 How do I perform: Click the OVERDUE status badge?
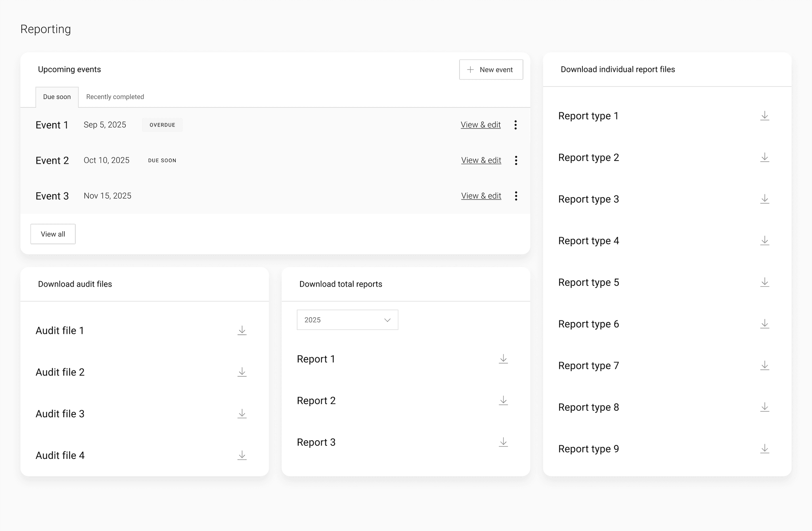pos(162,125)
